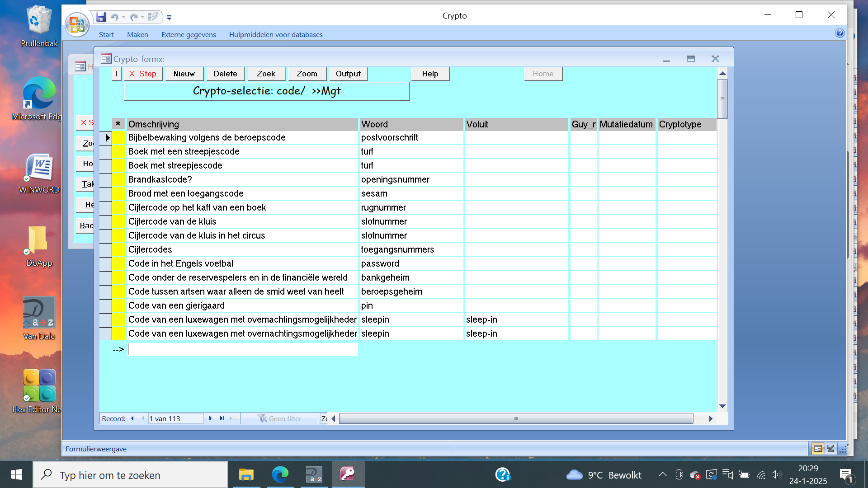Click the Cryptotype column header

click(x=687, y=124)
